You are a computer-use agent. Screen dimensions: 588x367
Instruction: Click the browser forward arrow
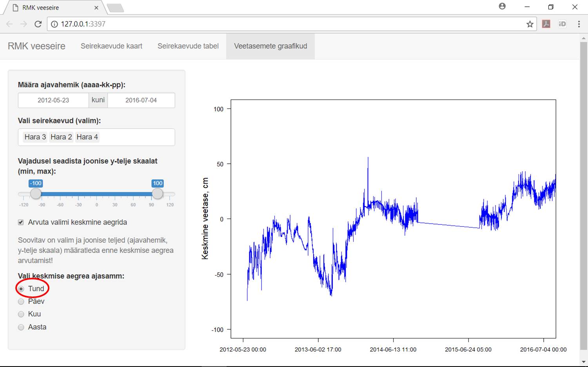coord(24,24)
